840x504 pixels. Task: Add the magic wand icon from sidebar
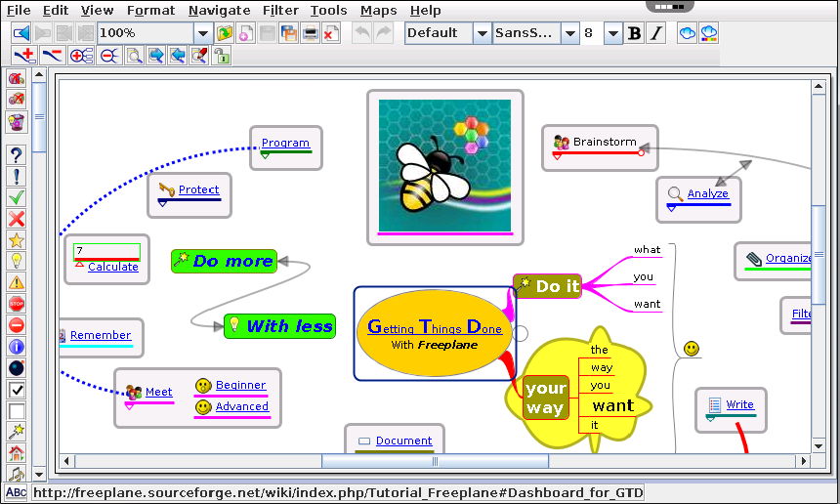(x=17, y=432)
